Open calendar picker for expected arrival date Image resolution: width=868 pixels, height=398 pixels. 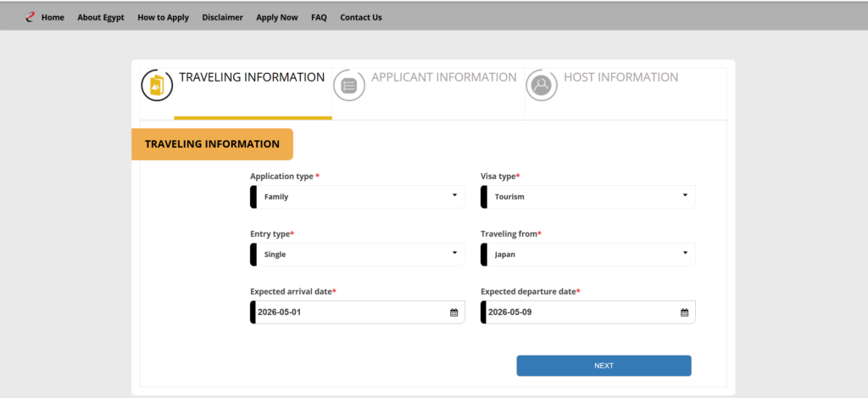click(453, 312)
